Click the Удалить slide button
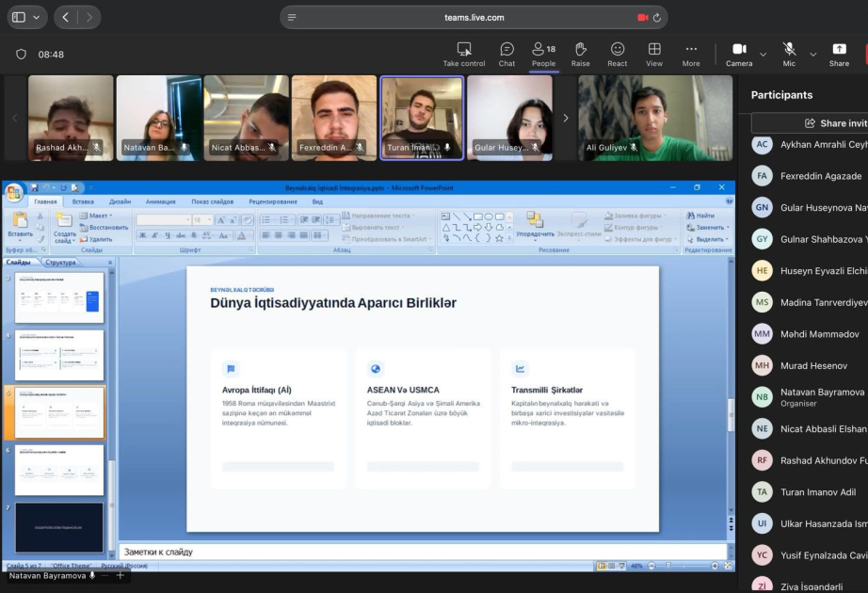Image resolution: width=868 pixels, height=593 pixels. tap(96, 239)
